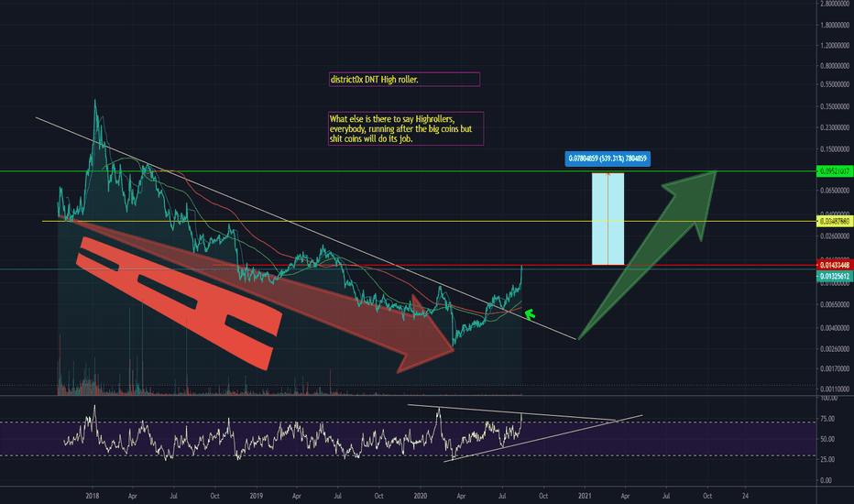Click the red 0.01433448 price tag
This screenshot has width=854, height=504.
click(835, 266)
